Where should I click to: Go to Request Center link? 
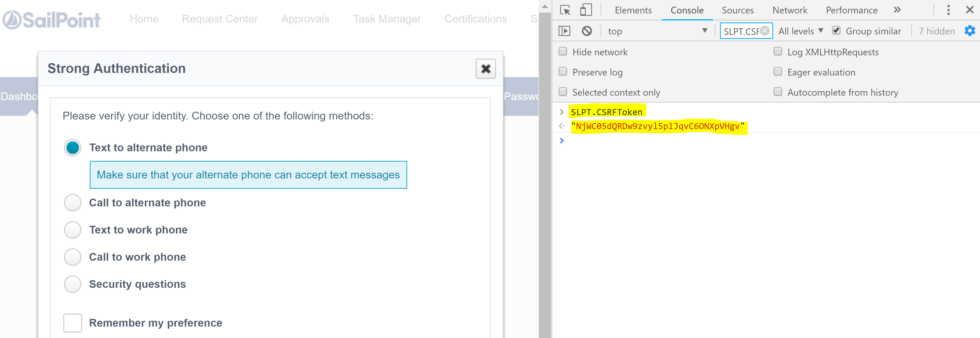coord(220,19)
